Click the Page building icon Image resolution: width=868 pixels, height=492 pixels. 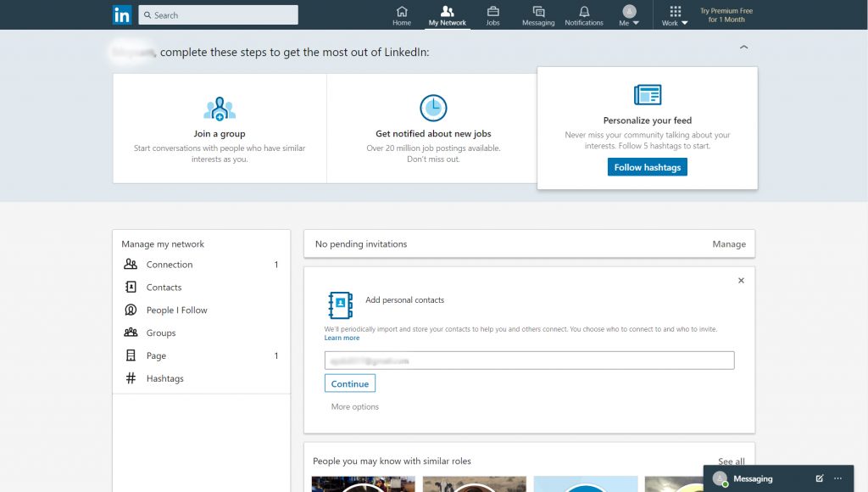pos(131,355)
